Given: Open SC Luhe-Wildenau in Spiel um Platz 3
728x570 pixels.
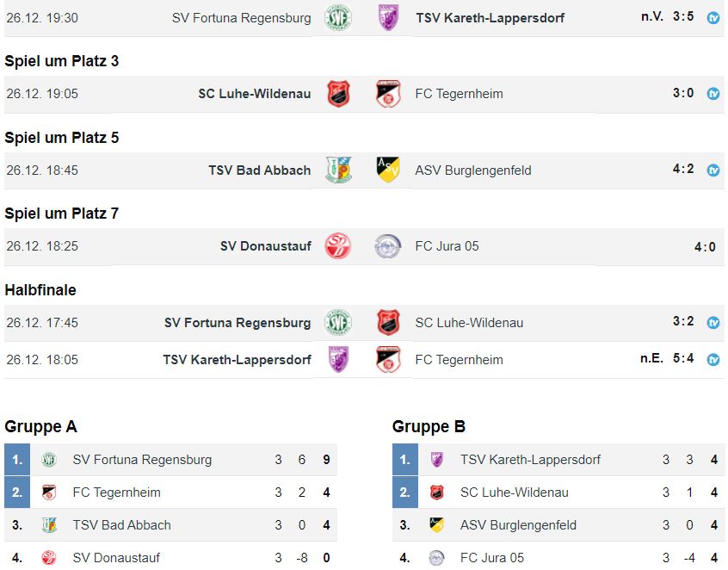Looking at the screenshot, I should [255, 93].
